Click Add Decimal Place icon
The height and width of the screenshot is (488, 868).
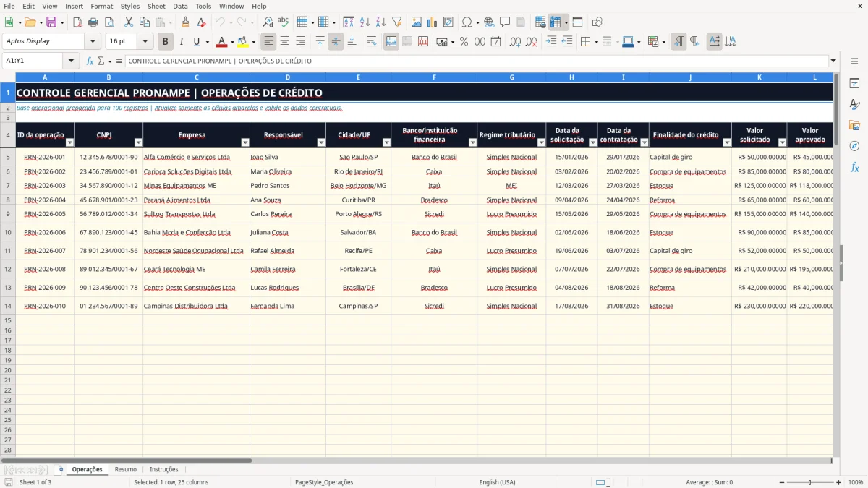[516, 42]
